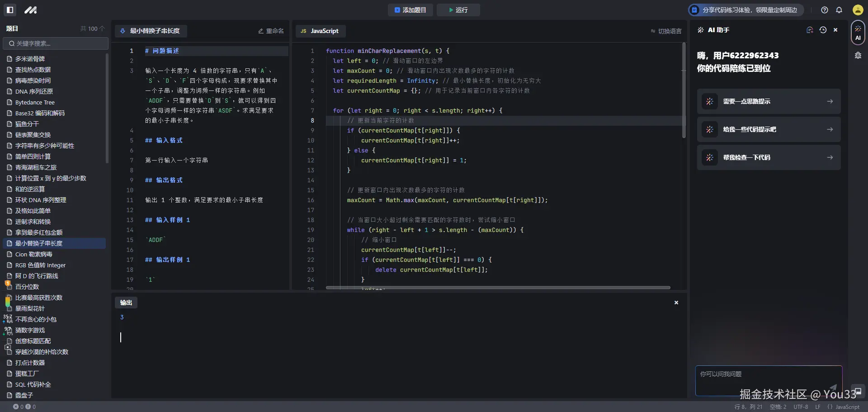The height and width of the screenshot is (412, 868).
Task: Click the user avatar icon
Action: (858, 10)
